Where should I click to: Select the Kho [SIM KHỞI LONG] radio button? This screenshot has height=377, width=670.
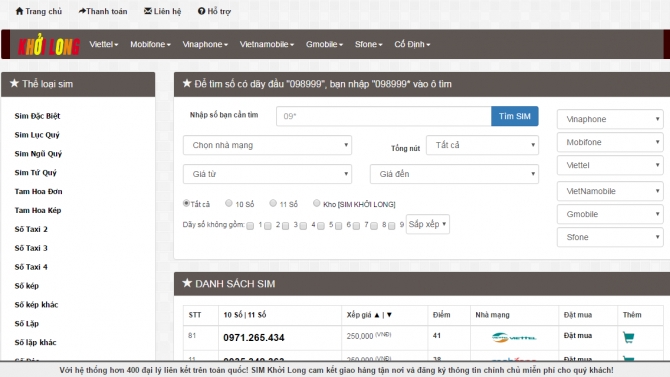pos(317,203)
